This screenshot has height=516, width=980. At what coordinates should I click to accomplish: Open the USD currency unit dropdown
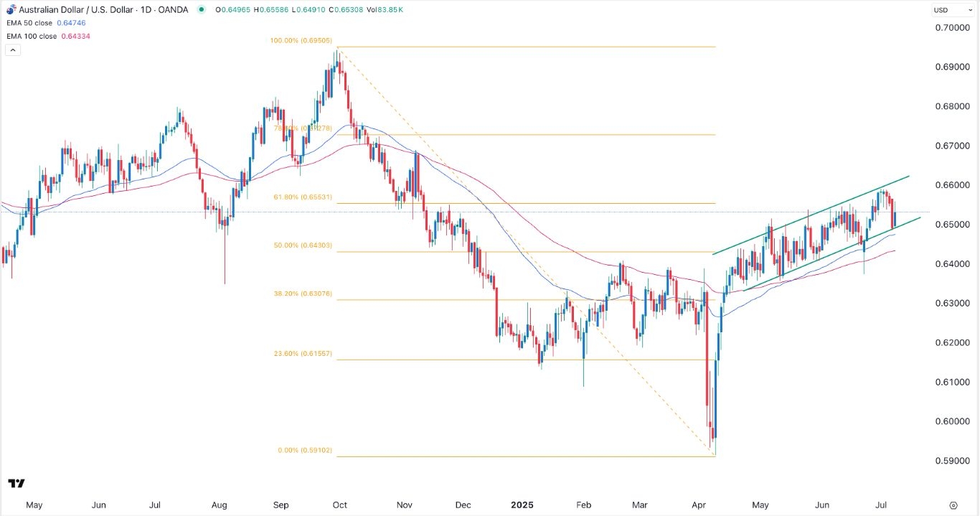pyautogui.click(x=952, y=9)
